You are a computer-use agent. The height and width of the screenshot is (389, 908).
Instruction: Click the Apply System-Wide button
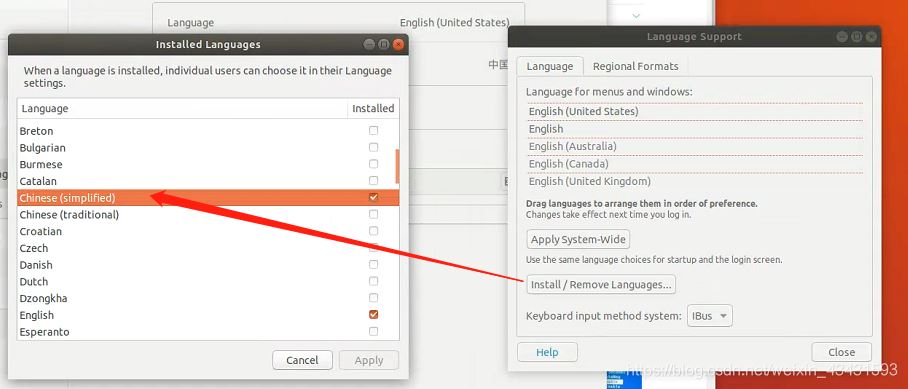coord(578,239)
